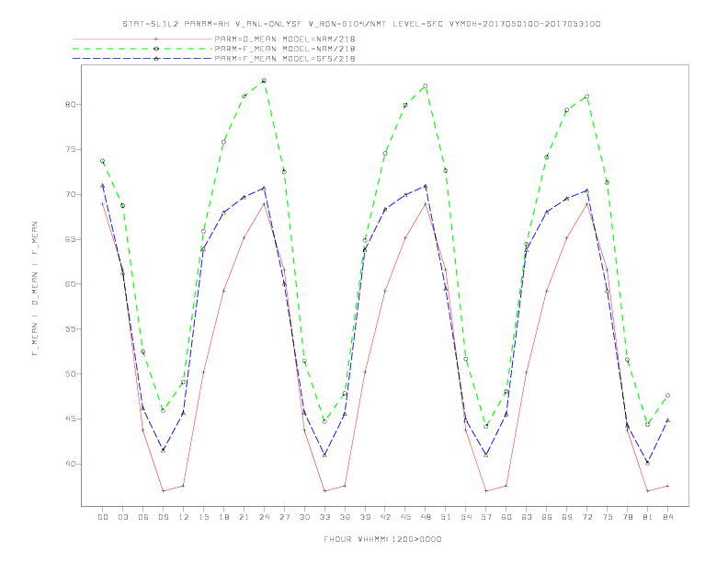Click green NAM forecast peak marker at hour 24
Image resolution: width=728 pixels, height=563 pixels.
264,80
